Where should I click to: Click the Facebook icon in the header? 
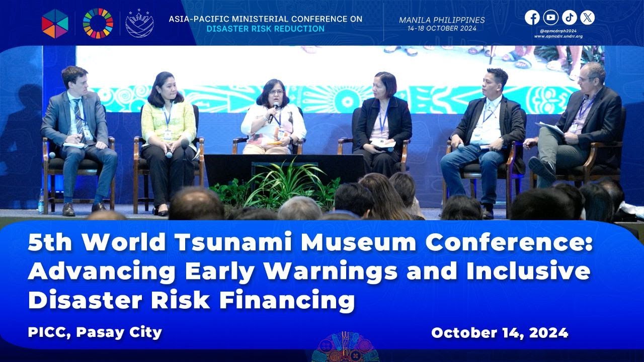(x=532, y=18)
